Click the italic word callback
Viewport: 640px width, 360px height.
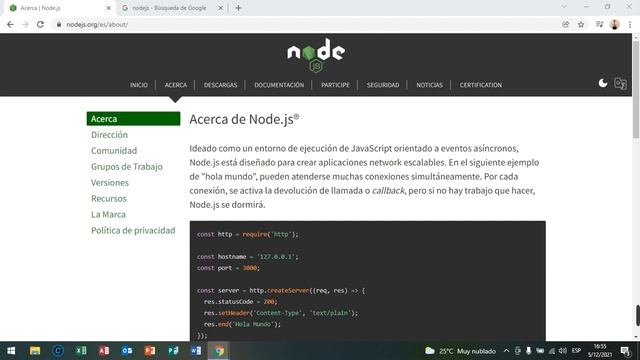(x=388, y=191)
